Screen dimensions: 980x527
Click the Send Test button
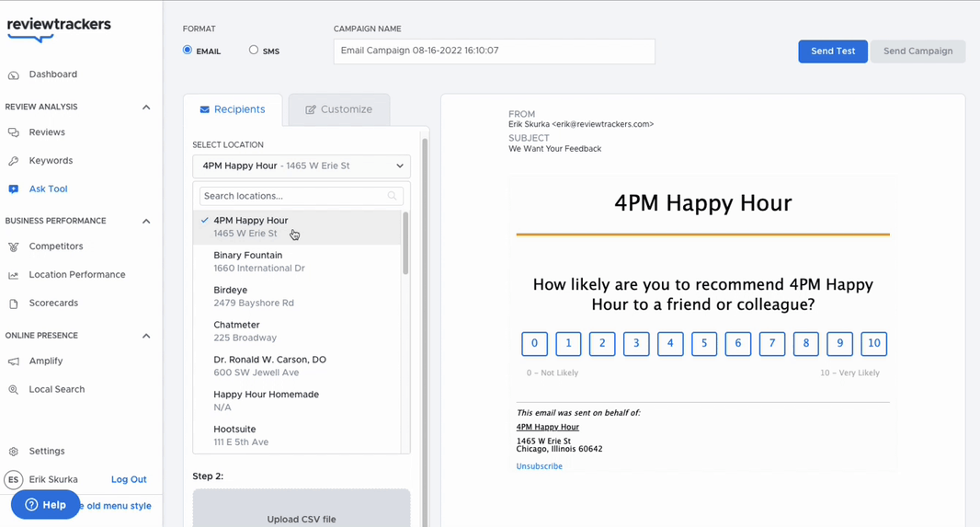pos(833,52)
